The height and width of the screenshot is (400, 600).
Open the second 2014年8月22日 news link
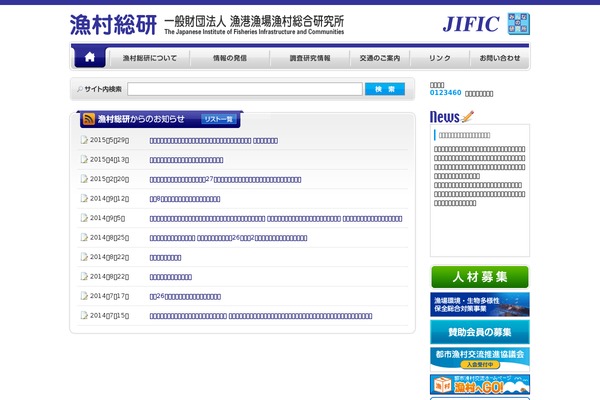click(x=171, y=277)
